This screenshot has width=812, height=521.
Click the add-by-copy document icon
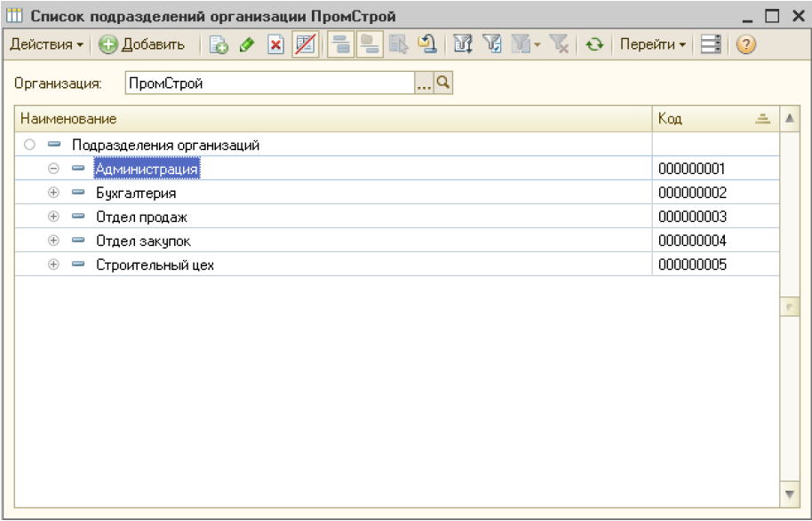coord(219,44)
